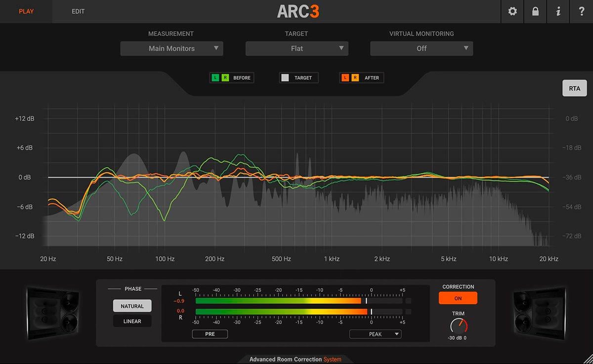Click the PRE meter button

210,334
